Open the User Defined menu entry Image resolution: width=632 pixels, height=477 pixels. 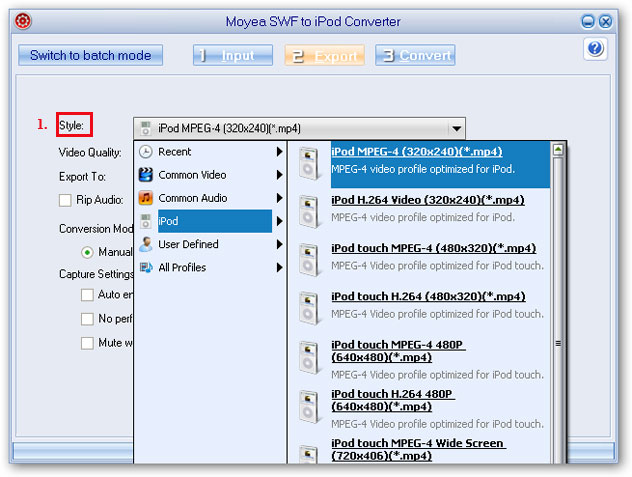click(210, 244)
